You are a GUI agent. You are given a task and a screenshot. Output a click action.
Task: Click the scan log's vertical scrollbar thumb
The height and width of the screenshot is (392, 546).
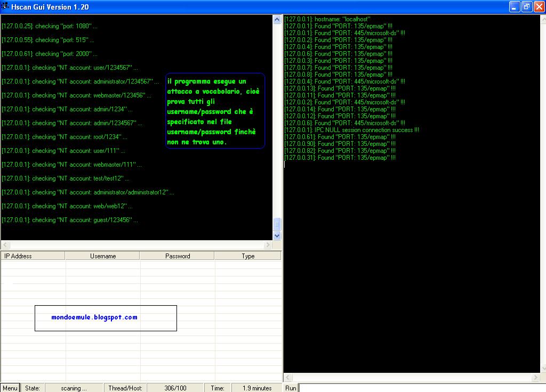pyautogui.click(x=277, y=224)
